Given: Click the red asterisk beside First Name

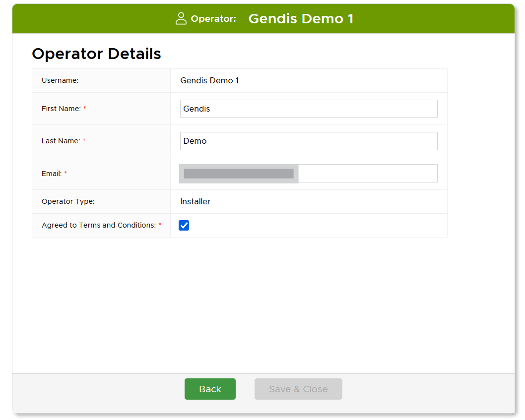Looking at the screenshot, I should [x=85, y=108].
